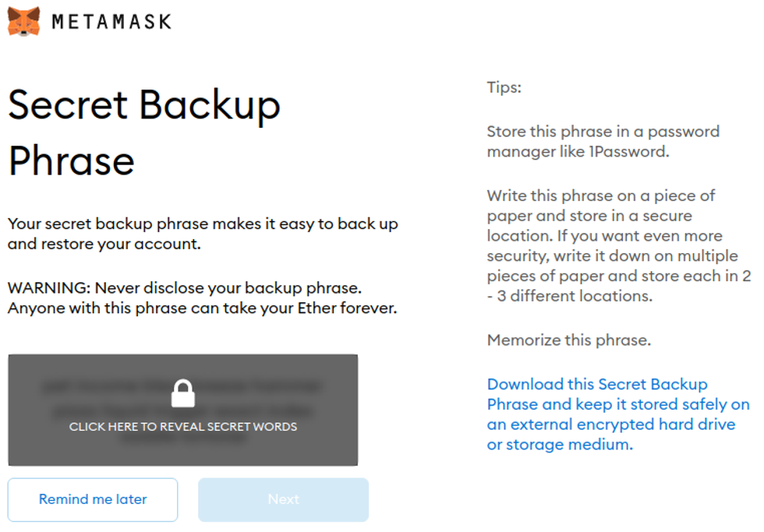
Task: Click the greyed-out Next button
Action: click(x=283, y=499)
